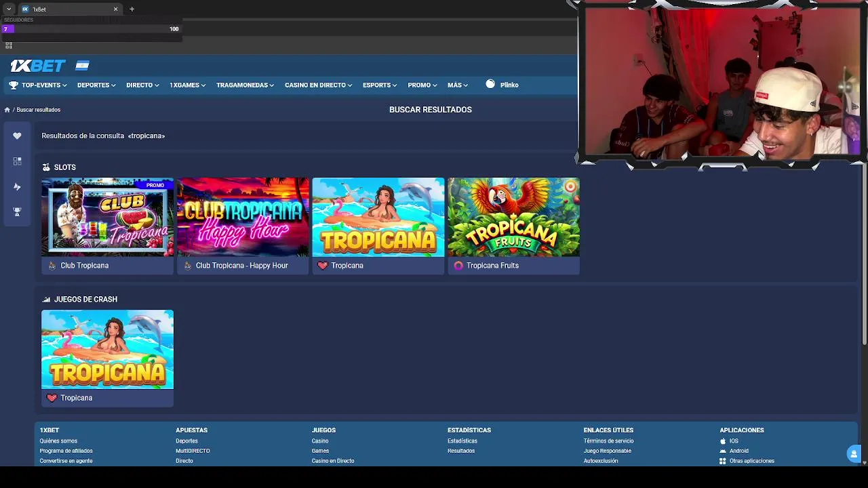The height and width of the screenshot is (488, 868).
Task: Click the Argentina flag icon
Action: pyautogui.click(x=82, y=66)
